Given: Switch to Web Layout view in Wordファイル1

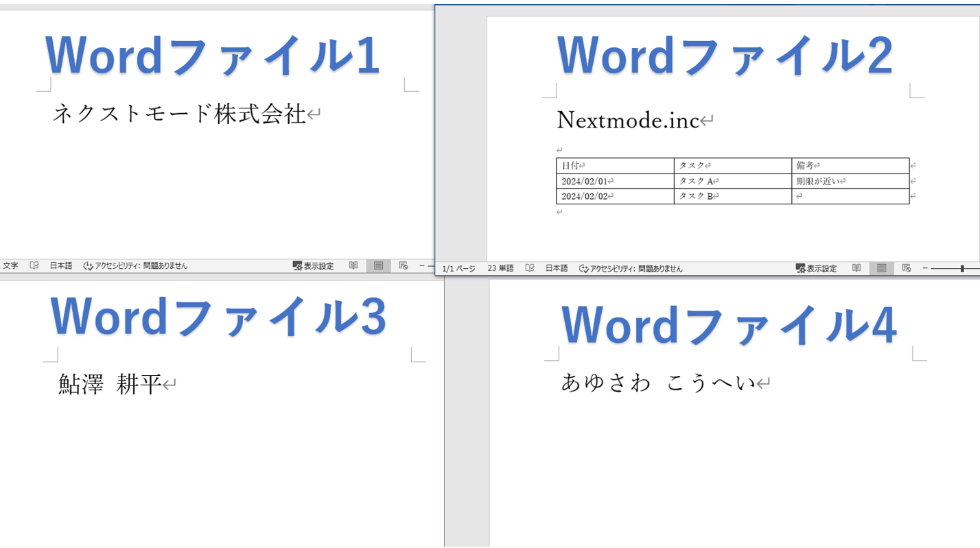Looking at the screenshot, I should pos(401,266).
